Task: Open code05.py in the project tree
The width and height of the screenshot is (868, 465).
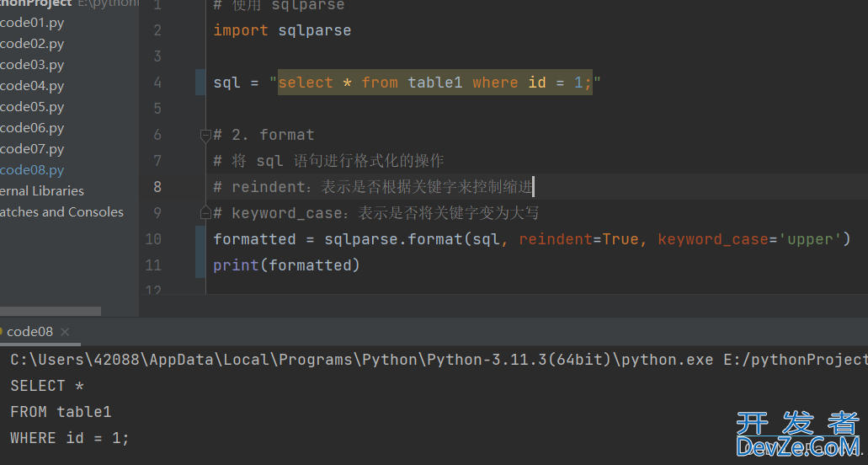Action: point(32,107)
